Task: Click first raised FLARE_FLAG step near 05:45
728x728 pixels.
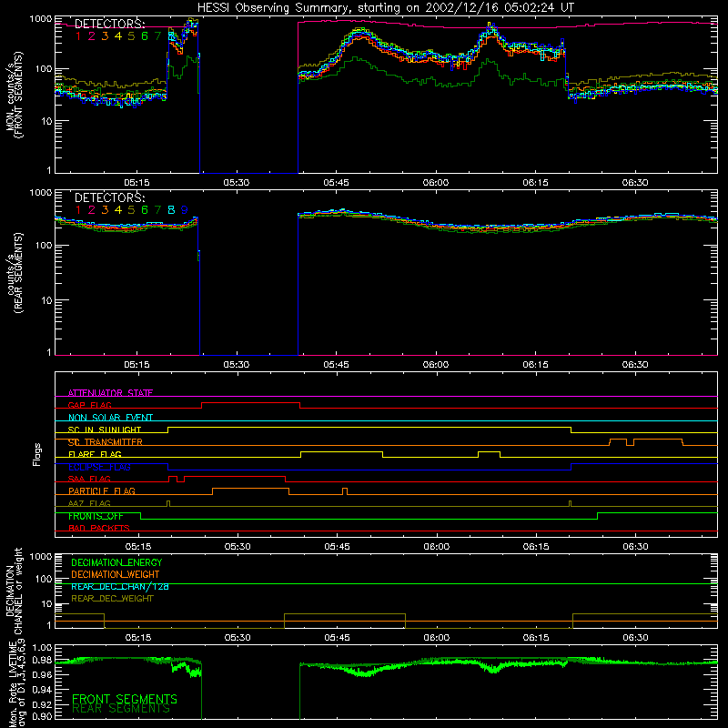Action: tap(342, 452)
